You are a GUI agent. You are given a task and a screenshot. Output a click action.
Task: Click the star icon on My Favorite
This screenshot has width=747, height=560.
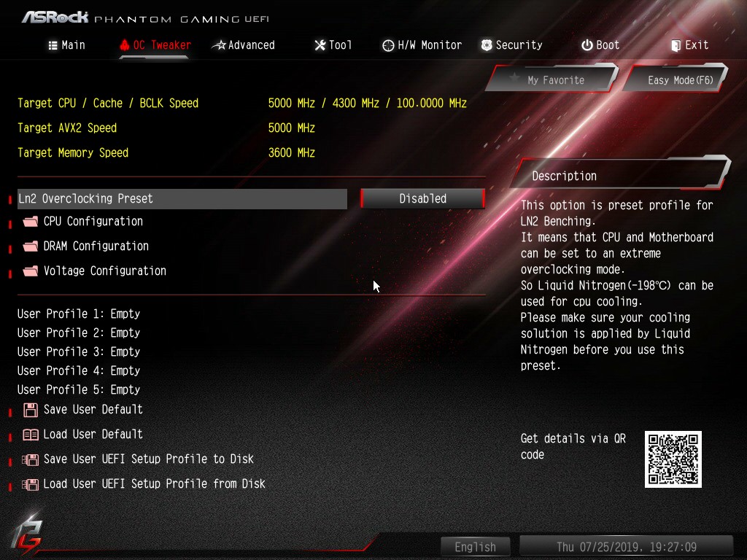514,79
